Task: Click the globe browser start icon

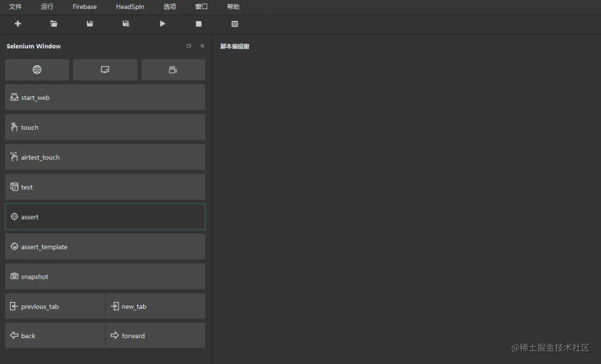Action: (x=37, y=70)
